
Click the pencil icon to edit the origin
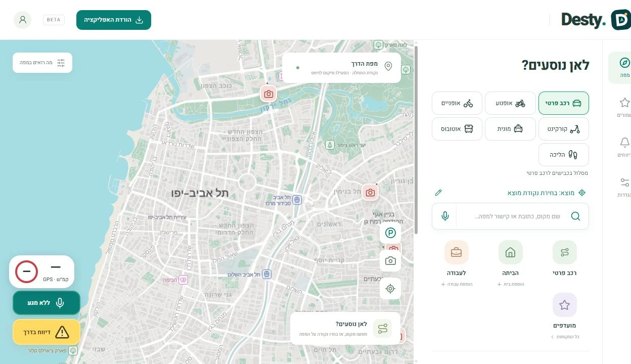438,193
